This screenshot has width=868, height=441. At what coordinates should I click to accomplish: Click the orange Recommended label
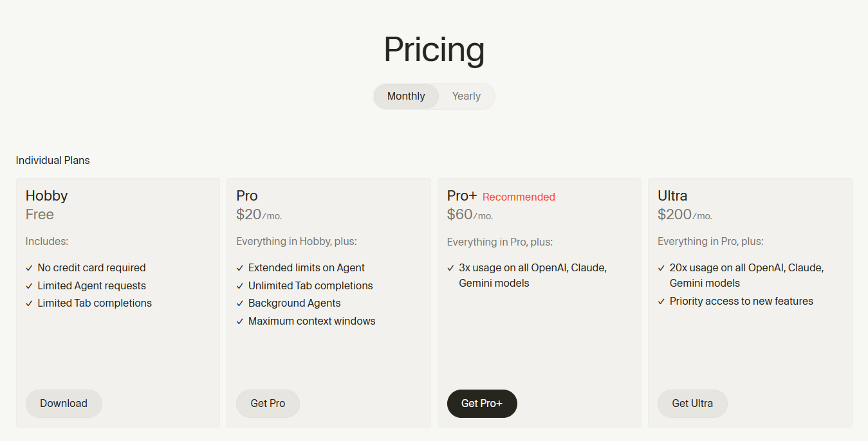click(519, 197)
